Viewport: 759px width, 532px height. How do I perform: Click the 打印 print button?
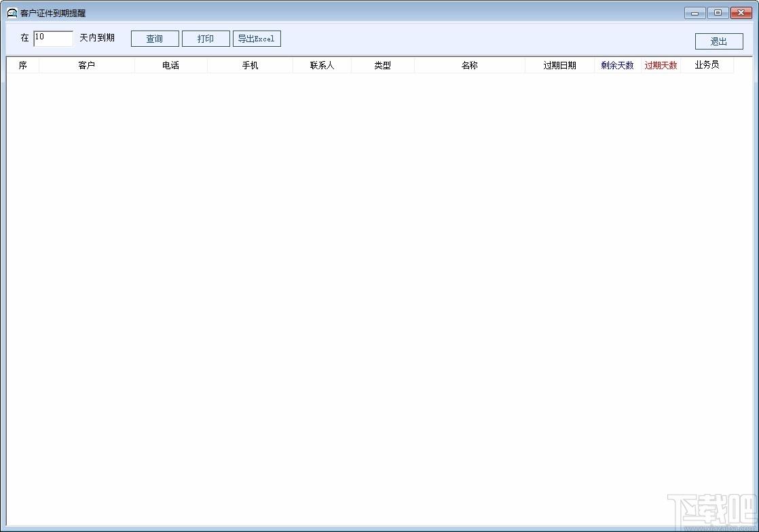pos(206,39)
